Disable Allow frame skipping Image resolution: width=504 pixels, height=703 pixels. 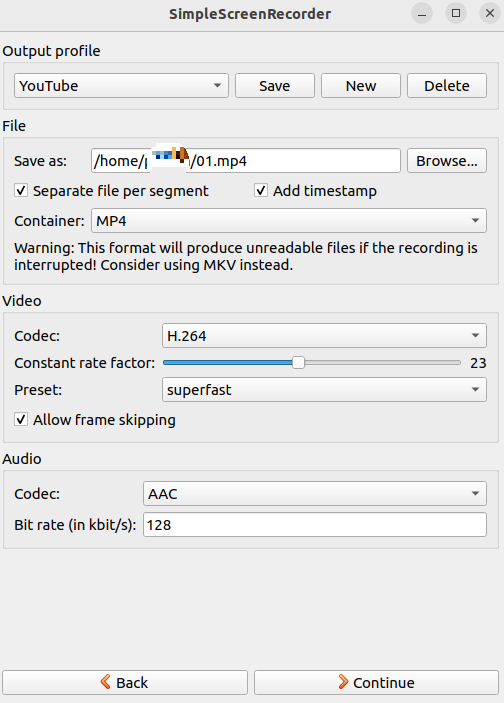click(x=21, y=420)
